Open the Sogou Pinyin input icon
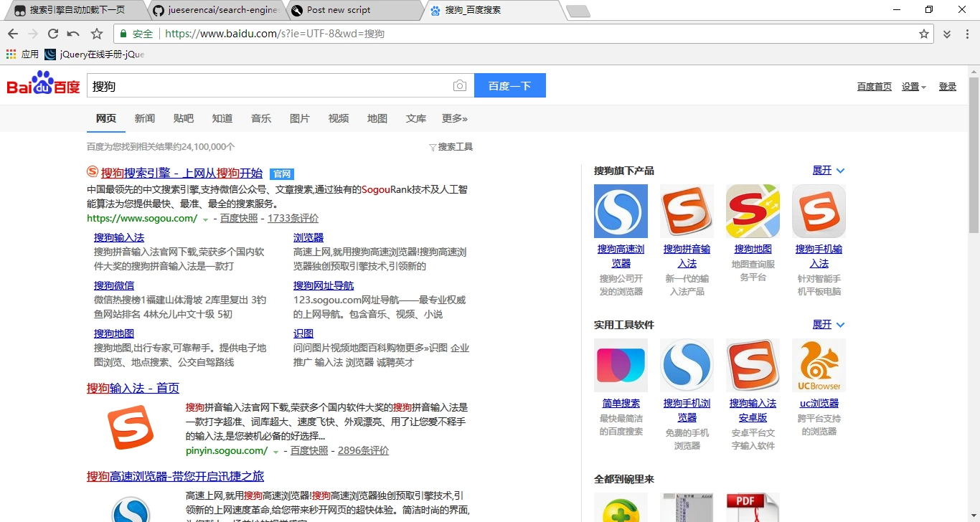 687,211
